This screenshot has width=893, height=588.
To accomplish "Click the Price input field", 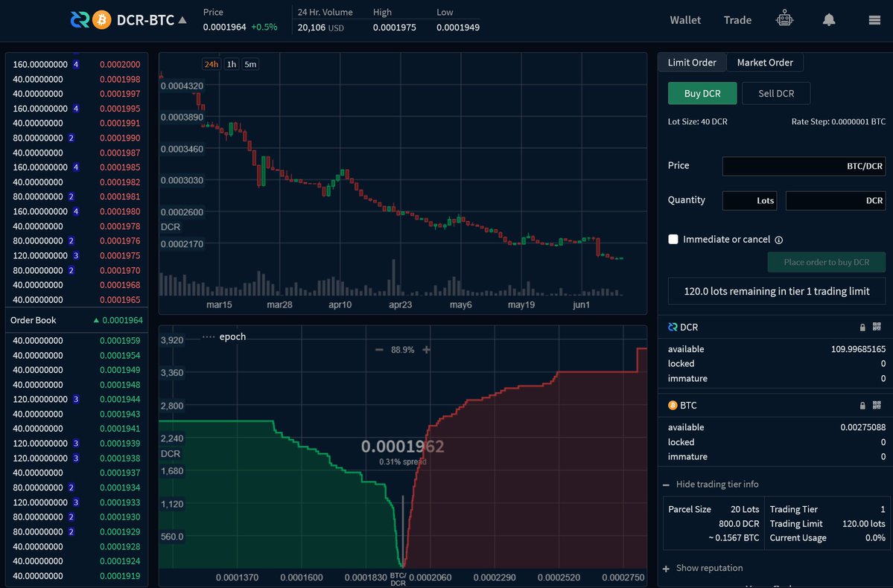I will (804, 166).
